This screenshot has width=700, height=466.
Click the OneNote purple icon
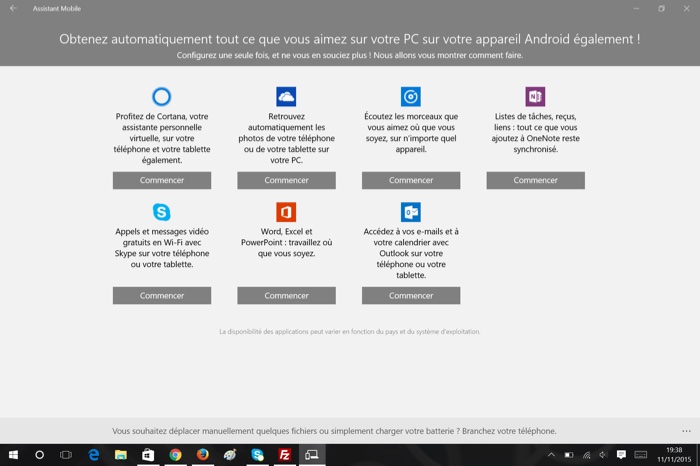pos(535,96)
